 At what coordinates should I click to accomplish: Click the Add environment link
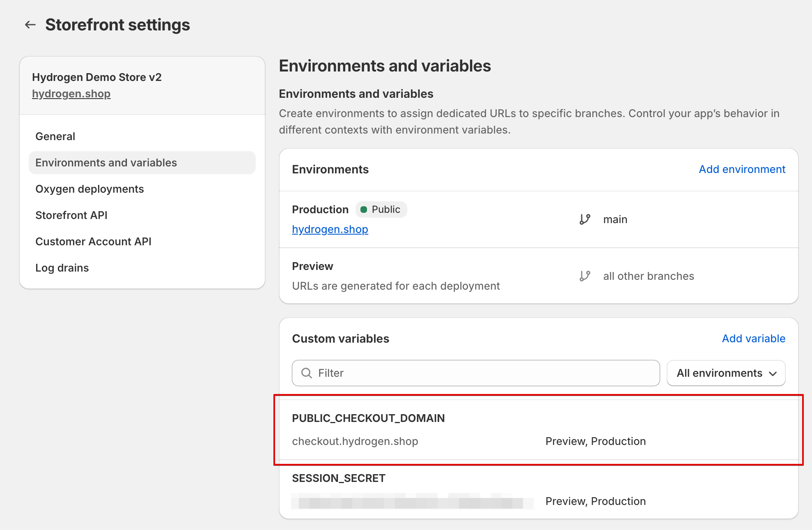[741, 169]
